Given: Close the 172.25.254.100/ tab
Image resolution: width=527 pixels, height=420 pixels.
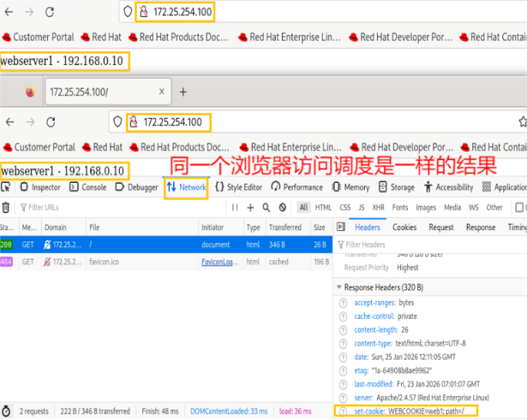Looking at the screenshot, I should 161,92.
